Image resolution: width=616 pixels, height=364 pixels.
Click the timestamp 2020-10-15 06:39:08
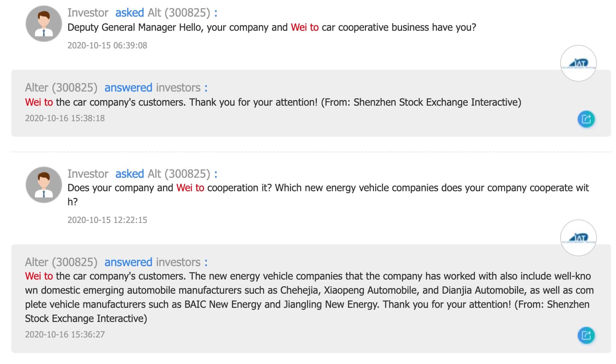(x=107, y=45)
